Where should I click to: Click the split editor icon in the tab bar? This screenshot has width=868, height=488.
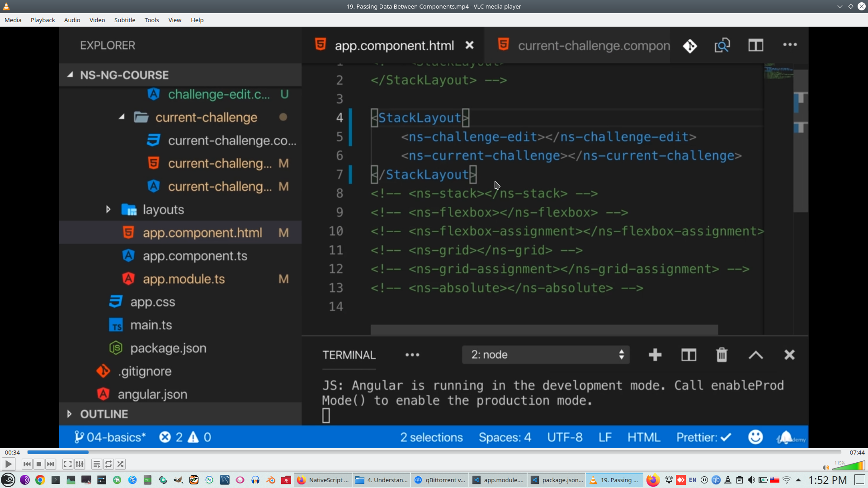tap(755, 45)
